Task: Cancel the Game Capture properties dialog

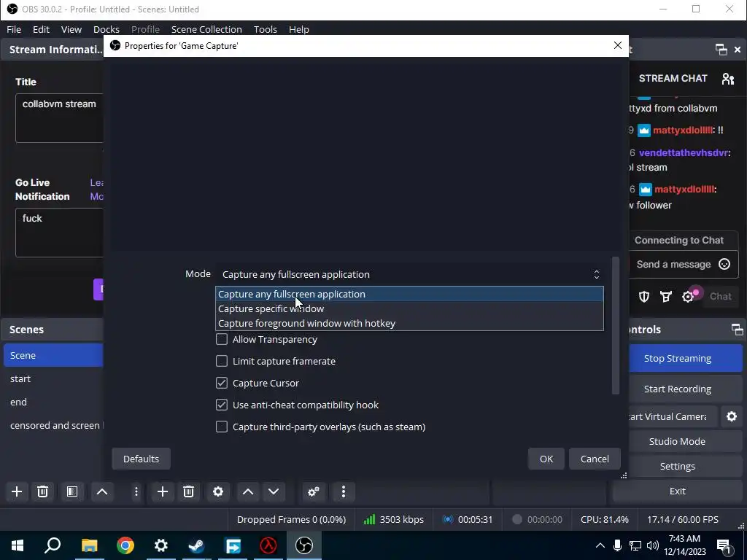Action: 595,459
